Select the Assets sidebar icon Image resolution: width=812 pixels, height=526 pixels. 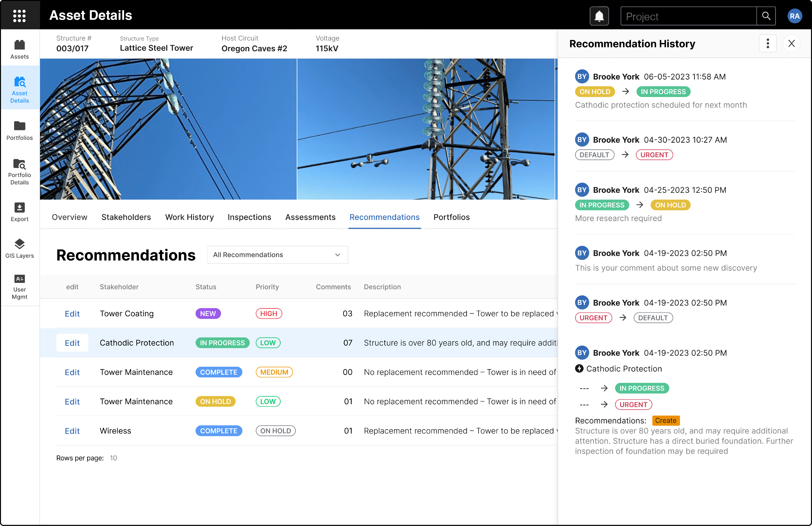pyautogui.click(x=20, y=48)
